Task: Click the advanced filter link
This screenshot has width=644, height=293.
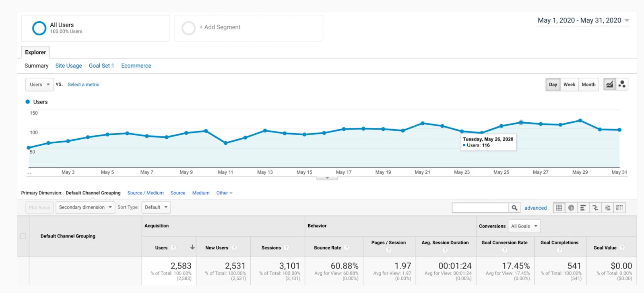Action: [535, 208]
